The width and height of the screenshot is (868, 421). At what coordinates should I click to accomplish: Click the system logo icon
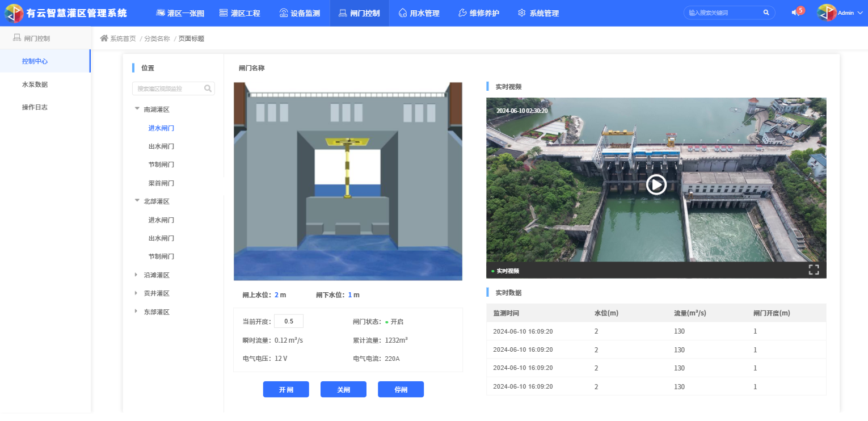pos(14,13)
